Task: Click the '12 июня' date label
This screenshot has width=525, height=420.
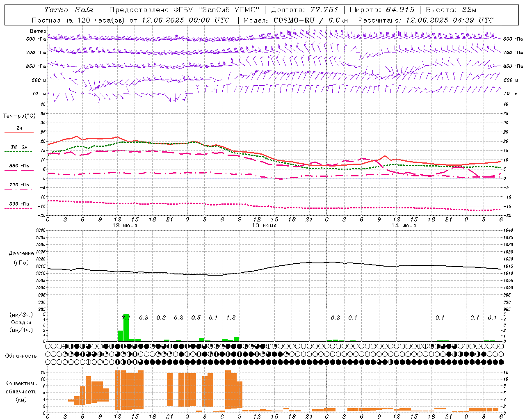Action: tap(125, 225)
